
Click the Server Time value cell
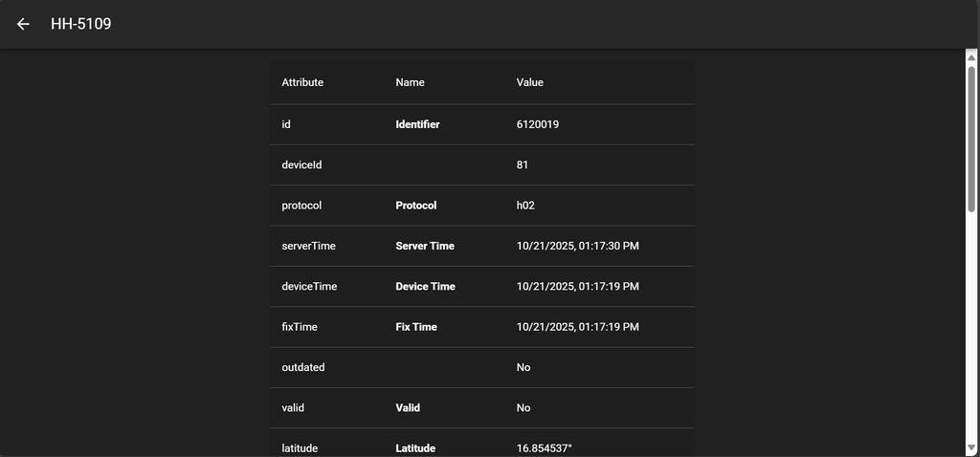click(577, 246)
